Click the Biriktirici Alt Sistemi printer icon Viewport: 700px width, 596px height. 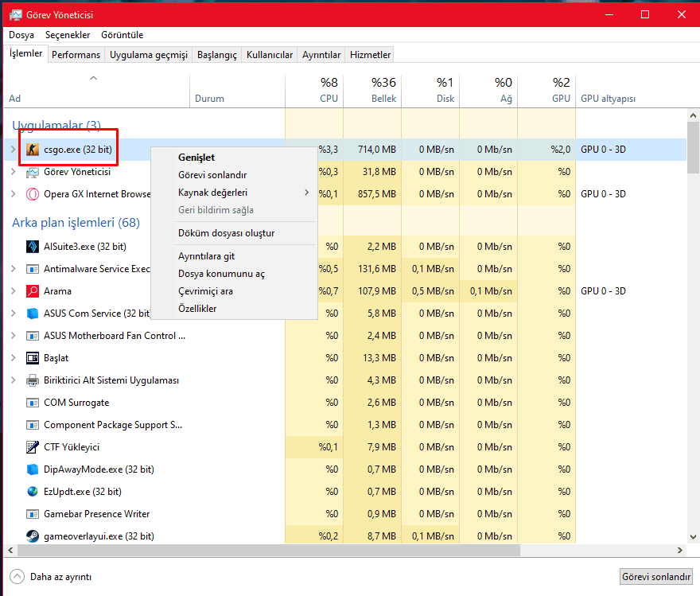pyautogui.click(x=33, y=380)
